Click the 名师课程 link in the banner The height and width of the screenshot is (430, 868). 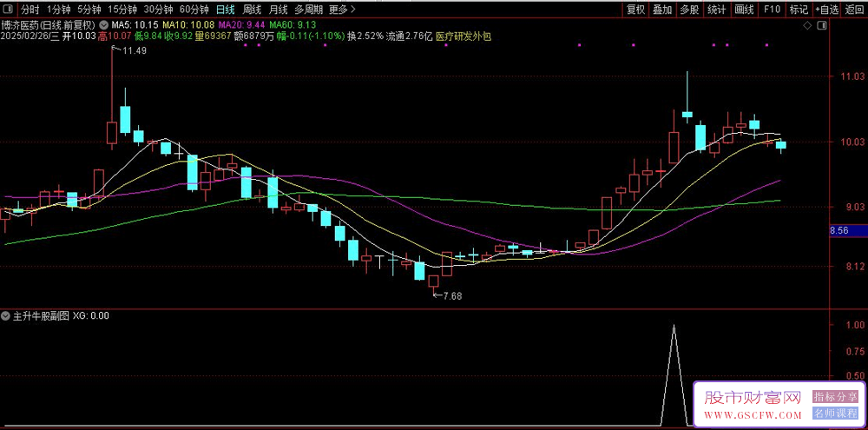pyautogui.click(x=835, y=413)
